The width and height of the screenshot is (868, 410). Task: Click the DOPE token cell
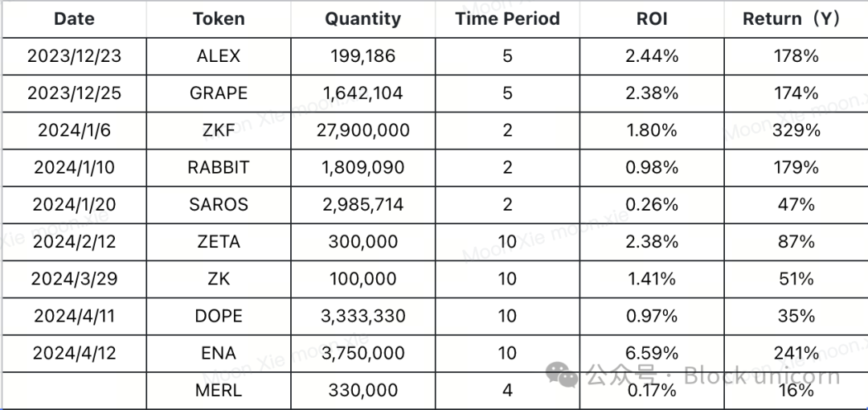(x=219, y=316)
